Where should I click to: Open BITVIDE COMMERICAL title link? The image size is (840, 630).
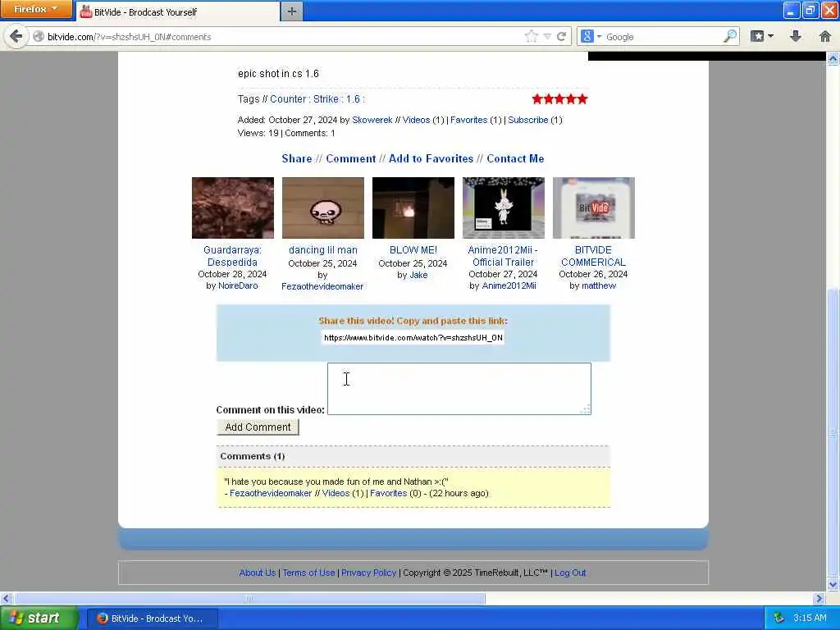[593, 256]
